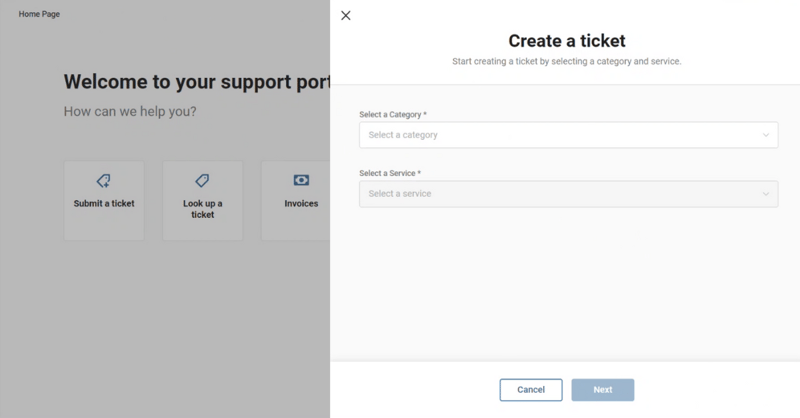Click the Submit a ticket tag icon
Viewport: 800px width, 418px height.
tap(104, 181)
